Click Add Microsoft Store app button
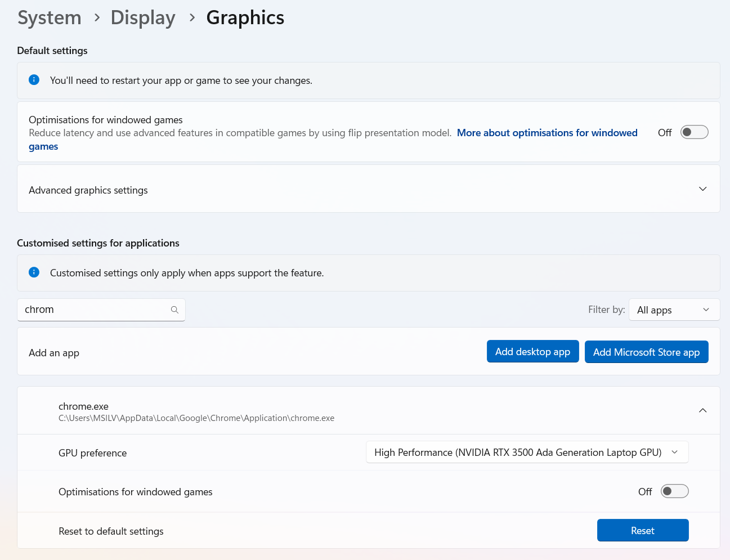 [646, 352]
